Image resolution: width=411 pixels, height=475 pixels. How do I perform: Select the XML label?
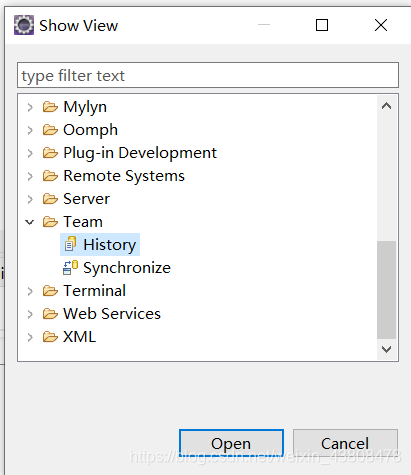pyautogui.click(x=79, y=337)
